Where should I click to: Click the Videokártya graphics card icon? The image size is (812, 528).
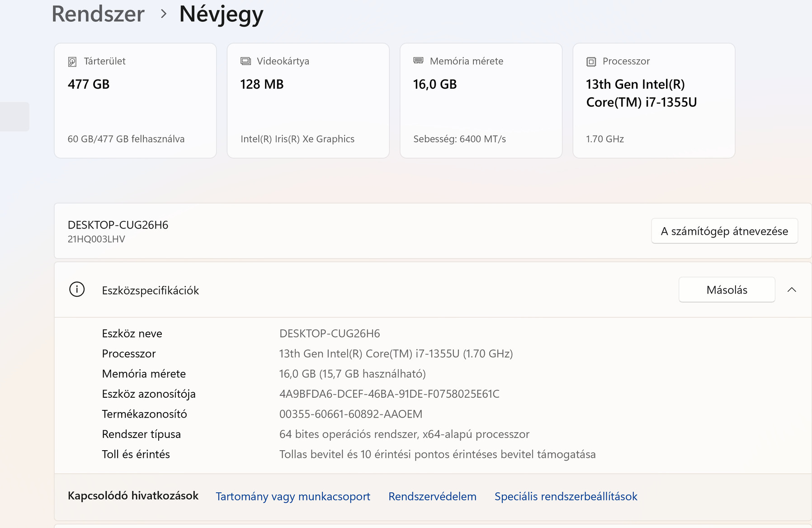(245, 61)
